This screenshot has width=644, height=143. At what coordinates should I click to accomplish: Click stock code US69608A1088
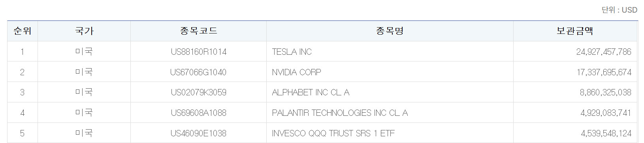pyautogui.click(x=199, y=113)
